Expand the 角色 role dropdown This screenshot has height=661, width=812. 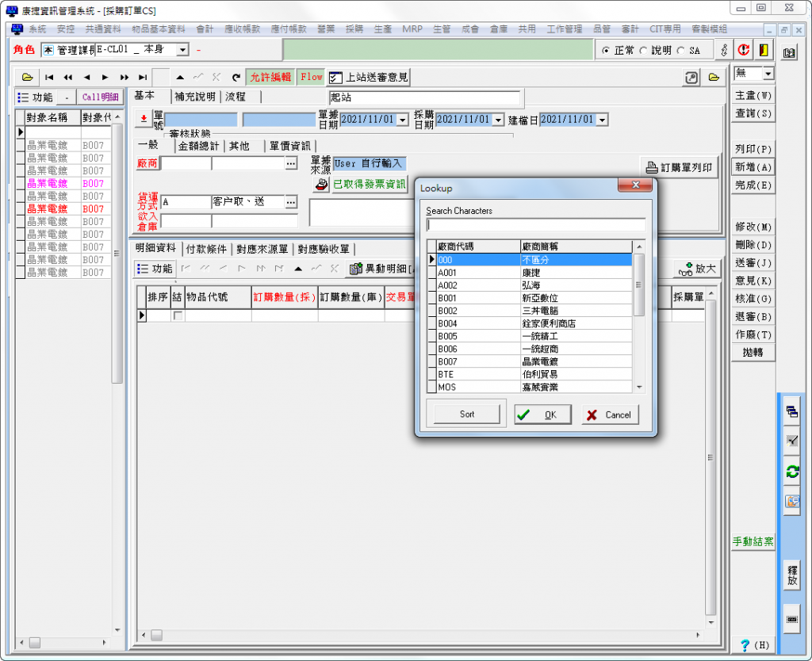click(182, 50)
